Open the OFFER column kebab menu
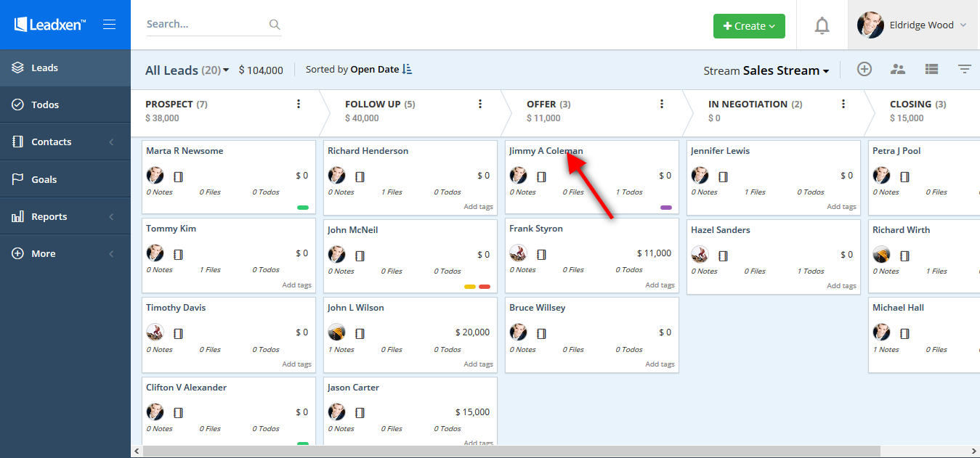Viewport: 980px width, 458px height. coord(662,104)
